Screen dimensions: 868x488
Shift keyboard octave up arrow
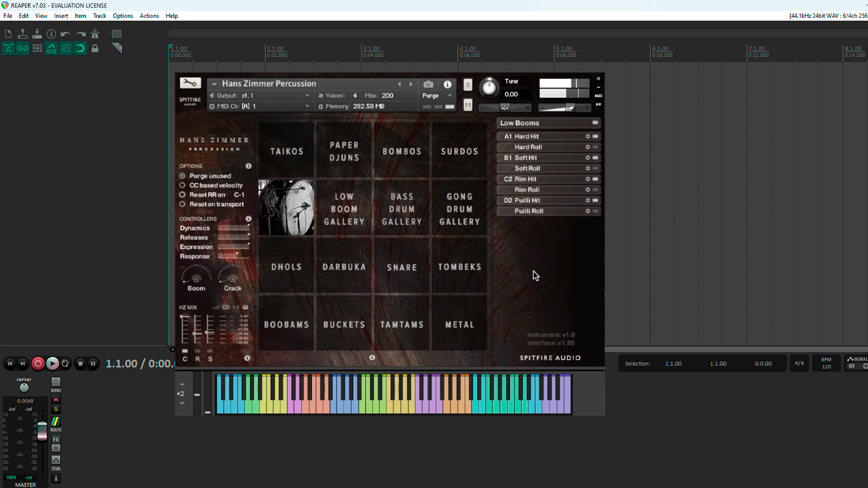[182, 384]
